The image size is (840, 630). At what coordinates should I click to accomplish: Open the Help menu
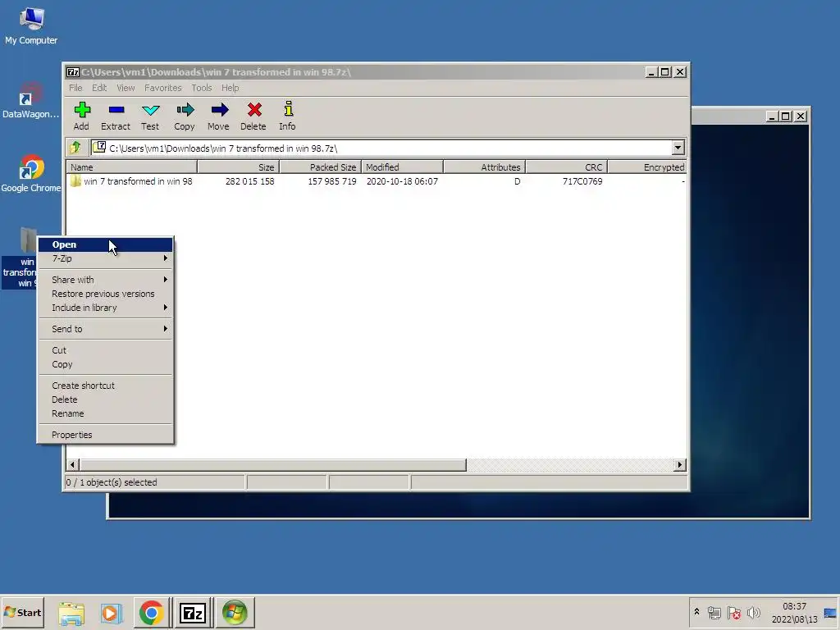point(230,88)
